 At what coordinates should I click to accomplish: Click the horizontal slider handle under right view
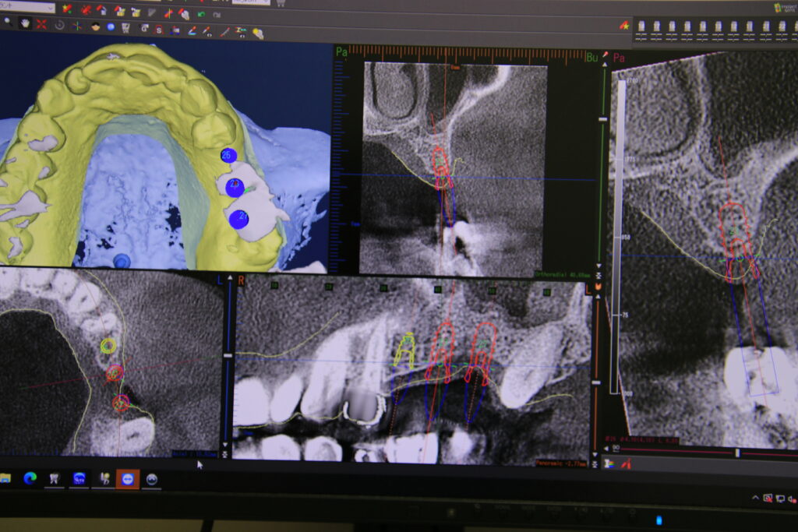click(x=737, y=453)
